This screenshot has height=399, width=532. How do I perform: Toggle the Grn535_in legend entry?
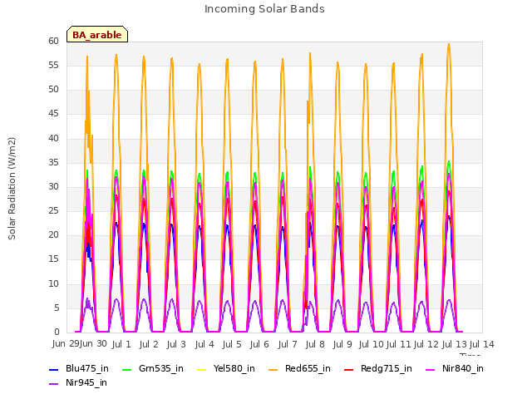153,368
